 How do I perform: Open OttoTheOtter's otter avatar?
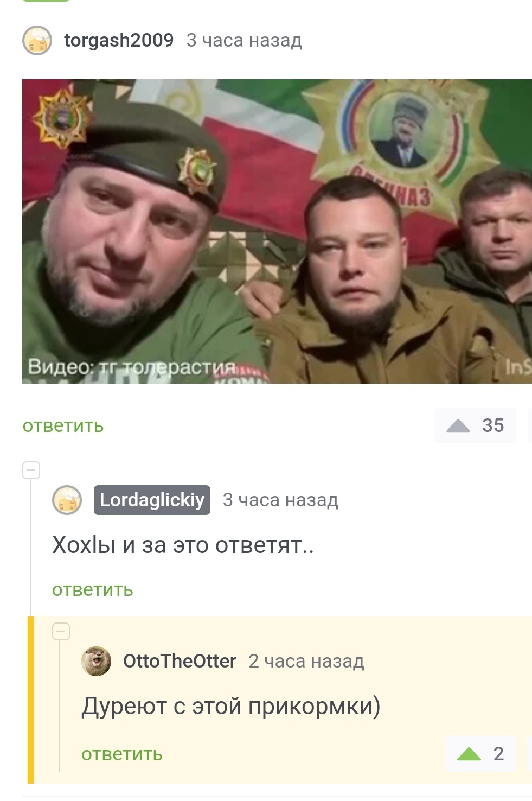[96, 661]
